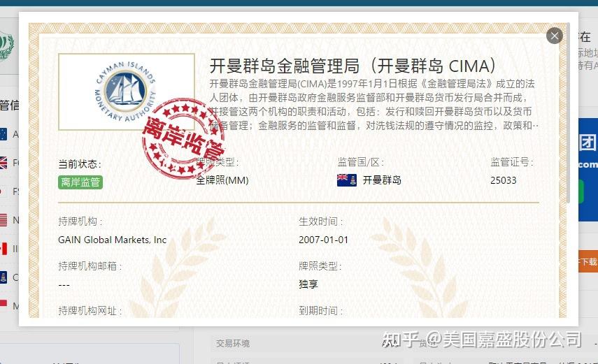The width and height of the screenshot is (598, 364).
Task: Select license number 25033
Action: point(503,180)
